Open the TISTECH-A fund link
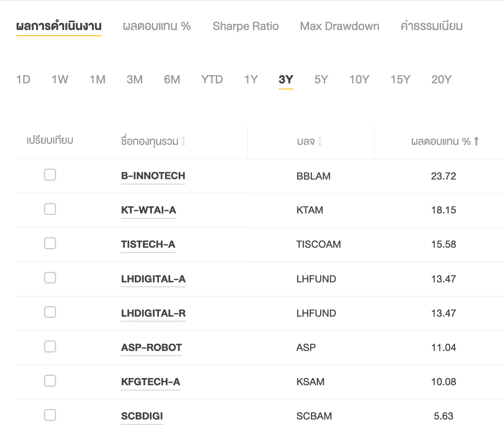Image resolution: width=504 pixels, height=430 pixels. 148,244
